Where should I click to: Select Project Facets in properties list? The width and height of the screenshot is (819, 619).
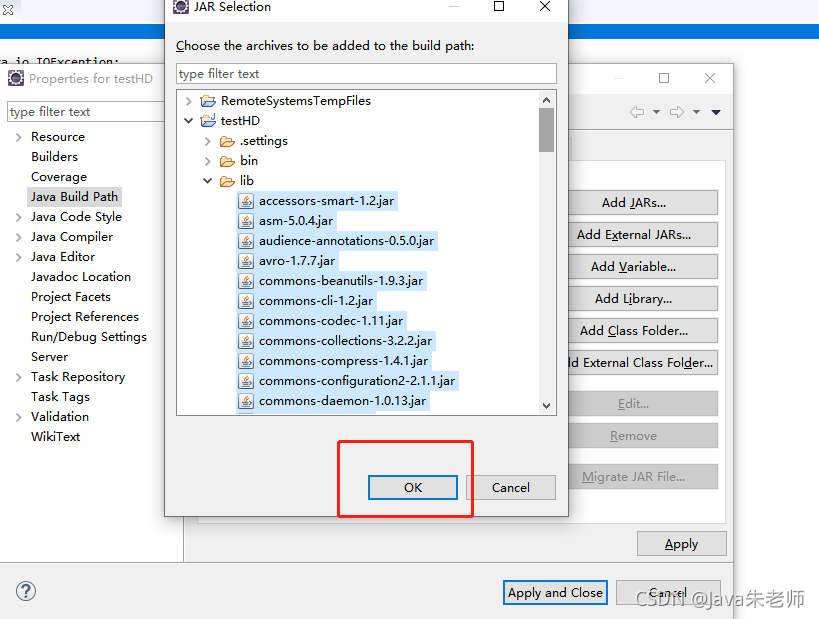pos(71,297)
